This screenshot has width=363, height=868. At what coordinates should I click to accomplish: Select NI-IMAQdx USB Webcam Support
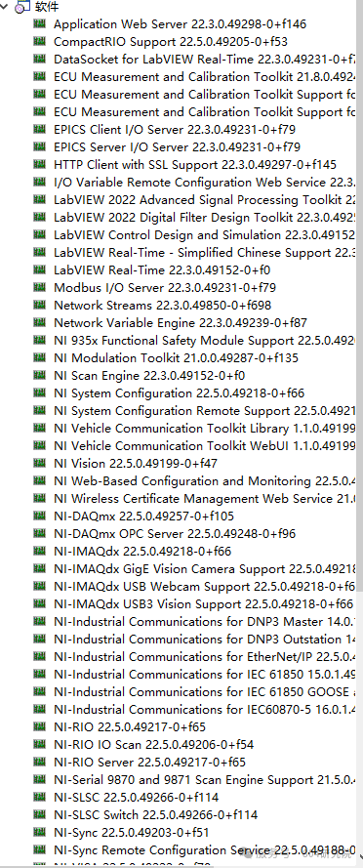click(x=205, y=586)
